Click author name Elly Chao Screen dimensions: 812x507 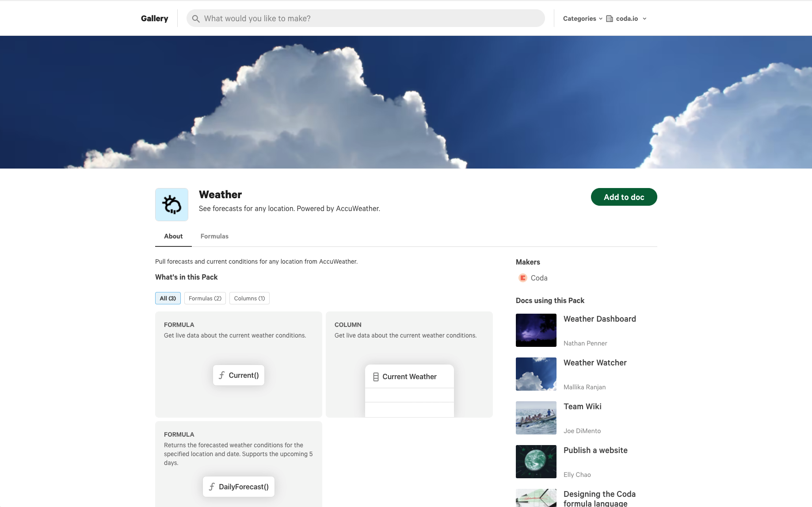pyautogui.click(x=577, y=475)
